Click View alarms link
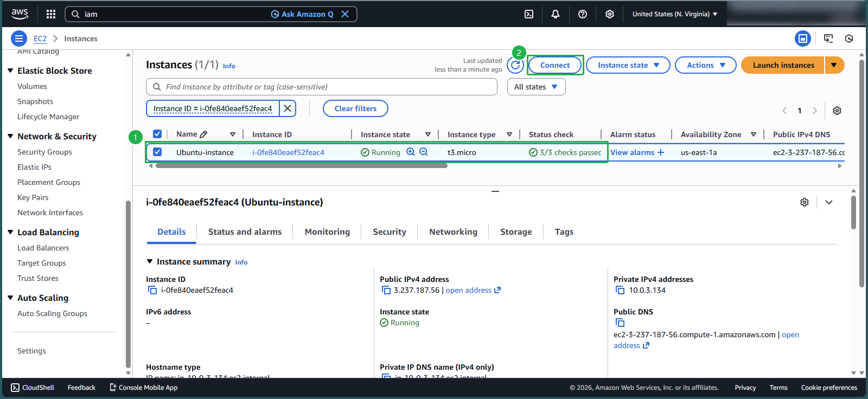This screenshot has height=399, width=868. click(x=633, y=152)
